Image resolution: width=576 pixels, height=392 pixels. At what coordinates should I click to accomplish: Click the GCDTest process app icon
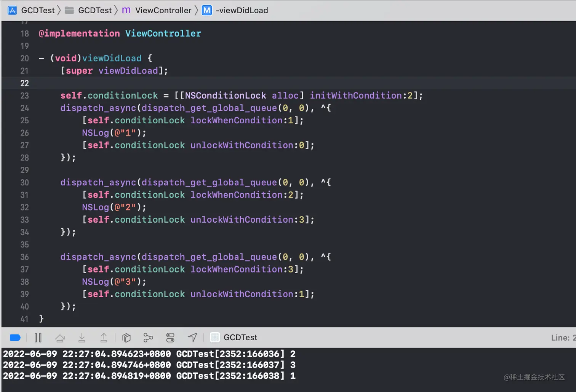click(215, 337)
